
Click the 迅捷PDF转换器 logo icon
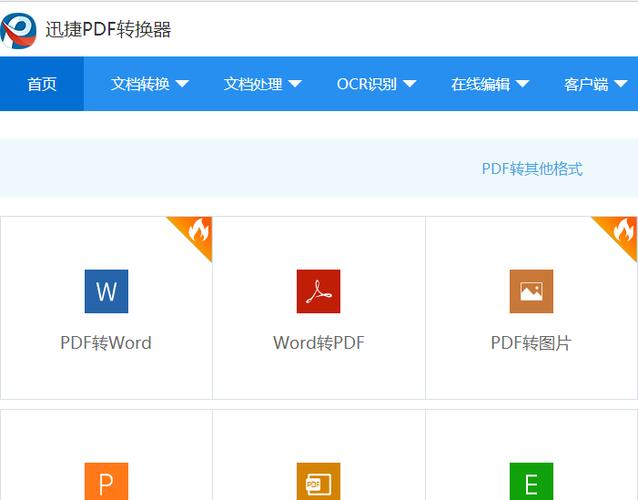coord(18,31)
